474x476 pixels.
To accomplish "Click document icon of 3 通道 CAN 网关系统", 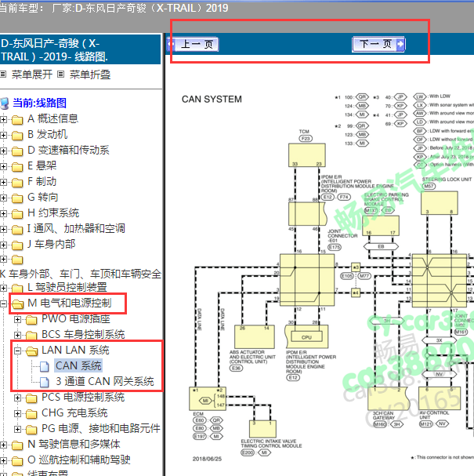I will tap(45, 383).
